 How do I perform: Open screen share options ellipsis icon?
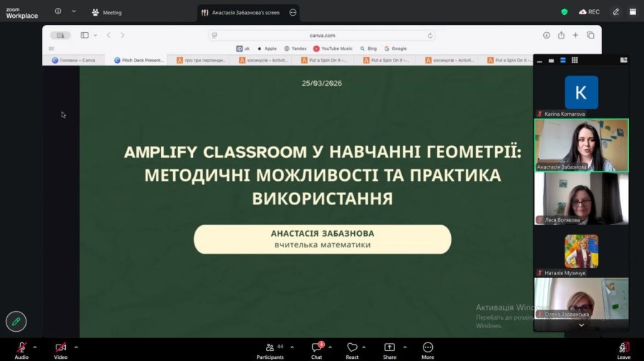coord(293,13)
